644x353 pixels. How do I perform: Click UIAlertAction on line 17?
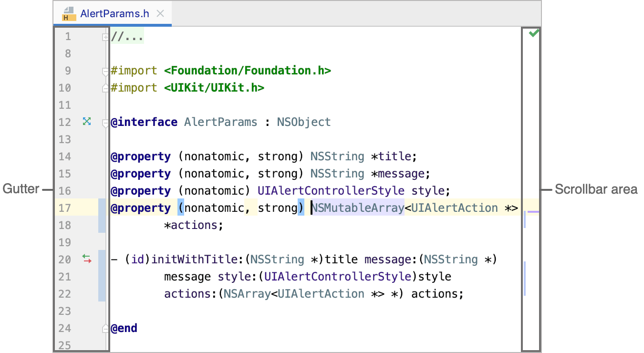[455, 208]
